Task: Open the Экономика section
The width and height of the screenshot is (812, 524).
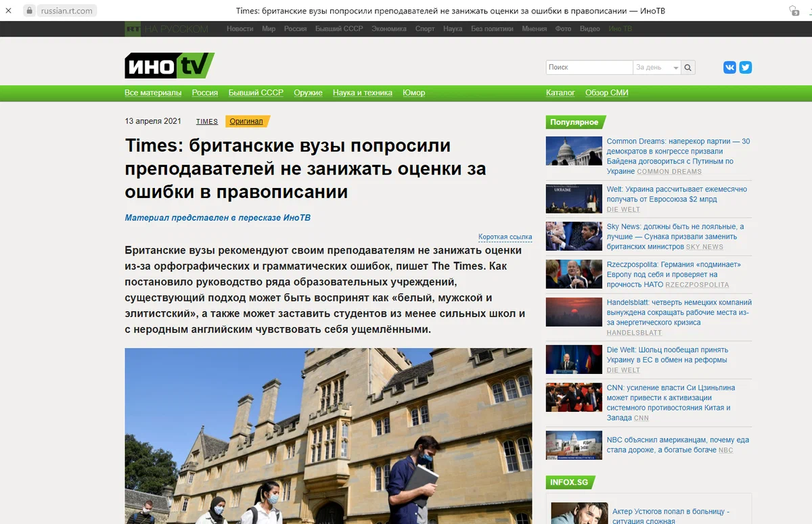Action: click(x=389, y=29)
